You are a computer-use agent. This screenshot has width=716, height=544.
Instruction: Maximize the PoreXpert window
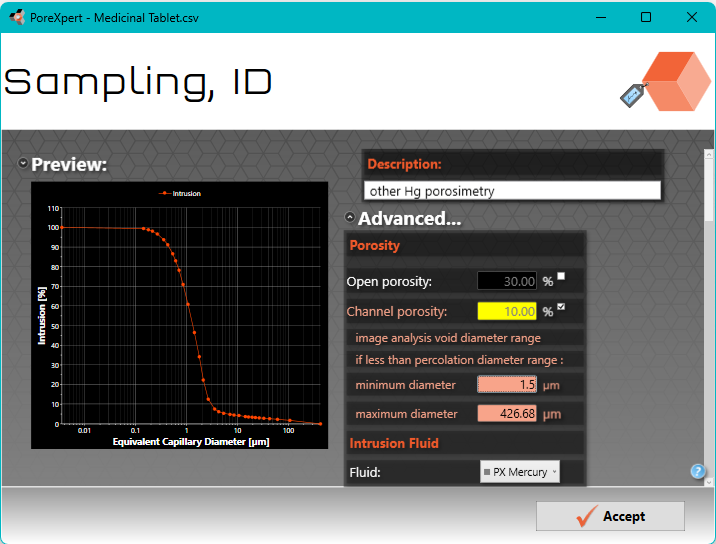tap(646, 17)
